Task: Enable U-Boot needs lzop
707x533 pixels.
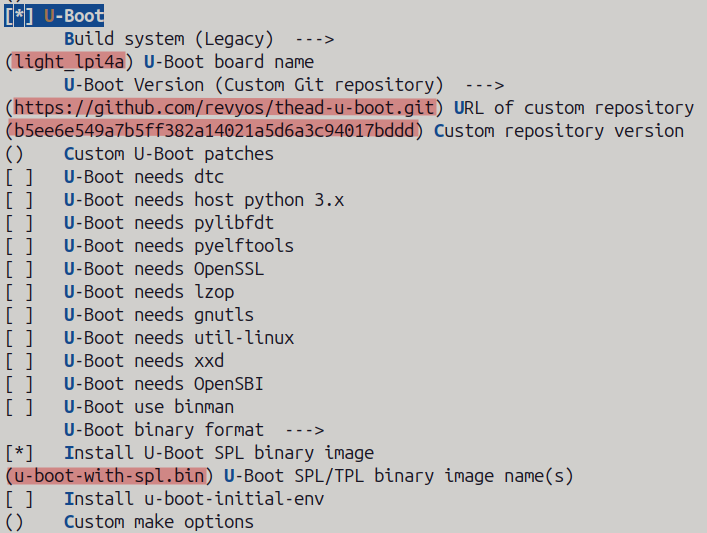Action: (x=19, y=292)
